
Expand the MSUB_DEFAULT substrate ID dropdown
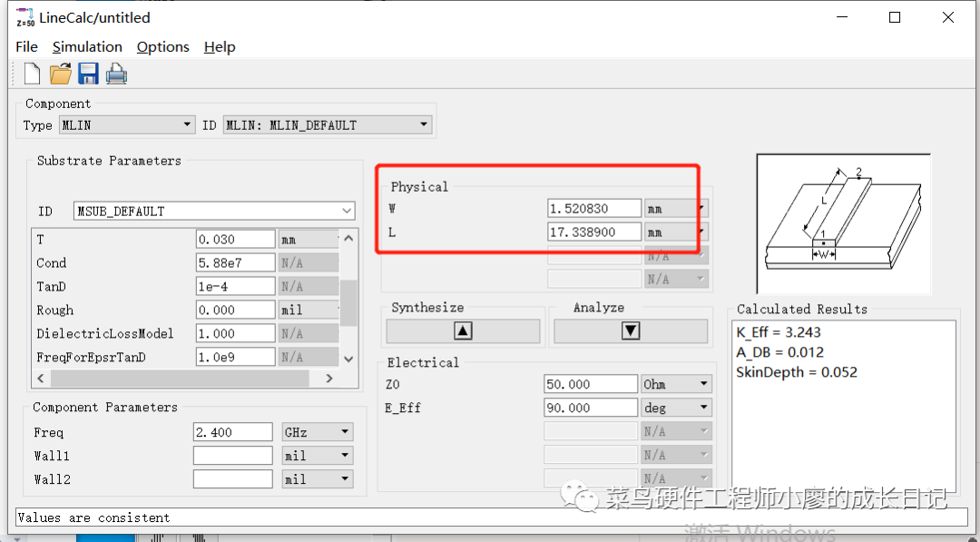(214, 212)
